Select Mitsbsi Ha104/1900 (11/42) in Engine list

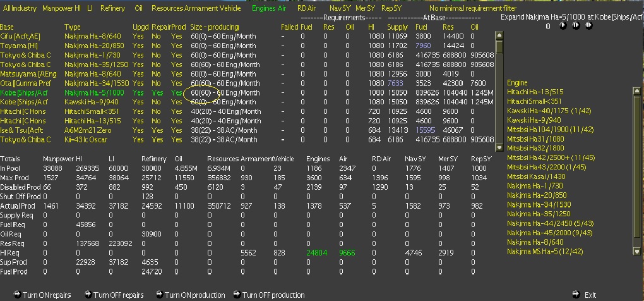point(550,130)
